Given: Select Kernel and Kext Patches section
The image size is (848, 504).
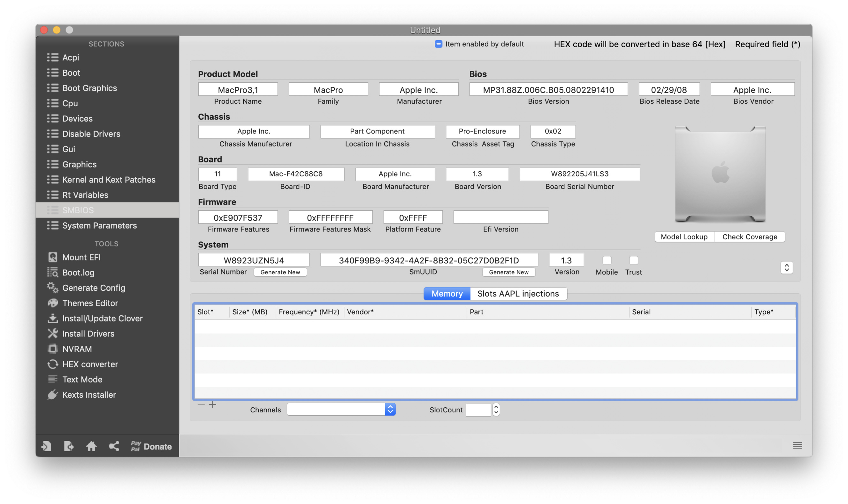Looking at the screenshot, I should pyautogui.click(x=109, y=180).
